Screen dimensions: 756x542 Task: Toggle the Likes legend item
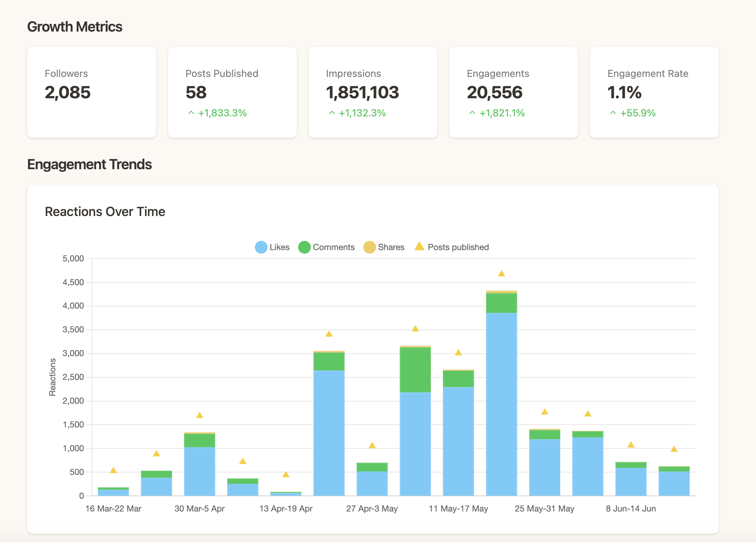[272, 247]
